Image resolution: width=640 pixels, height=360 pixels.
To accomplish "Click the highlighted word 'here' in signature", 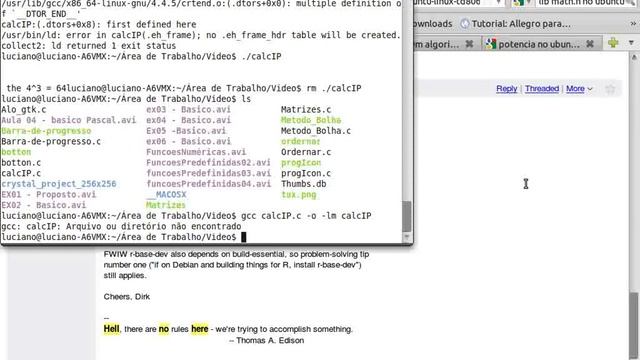I will [200, 329].
